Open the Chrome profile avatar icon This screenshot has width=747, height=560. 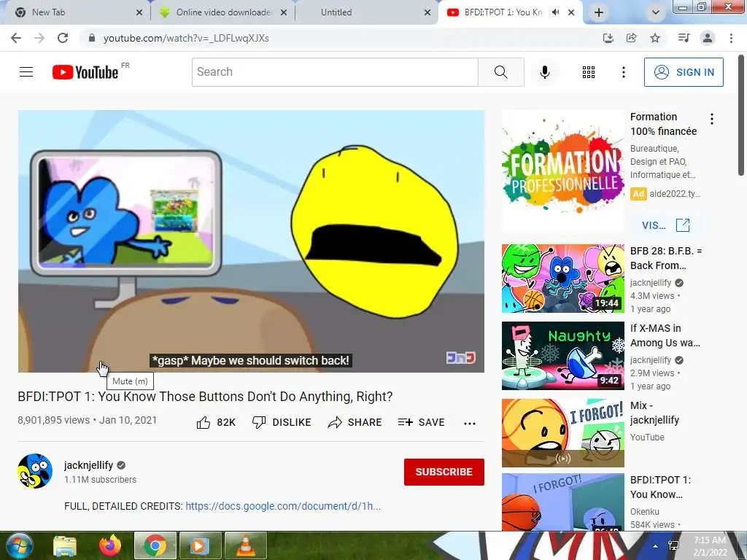pyautogui.click(x=708, y=38)
